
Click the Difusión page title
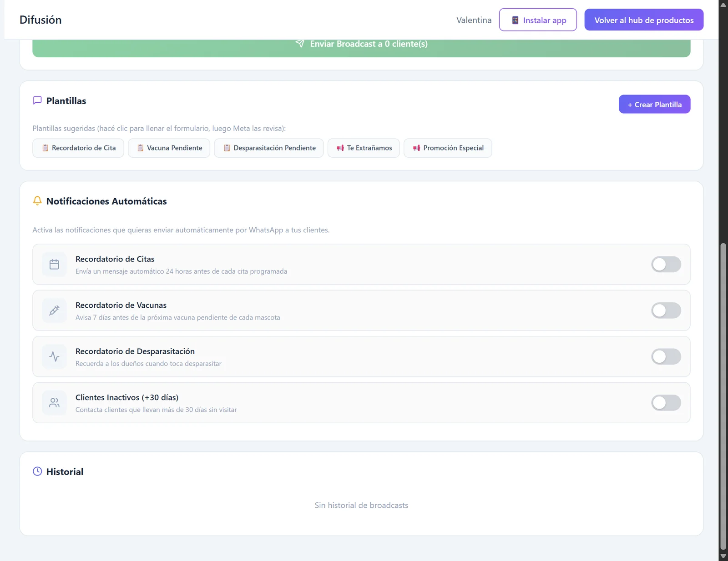(40, 20)
